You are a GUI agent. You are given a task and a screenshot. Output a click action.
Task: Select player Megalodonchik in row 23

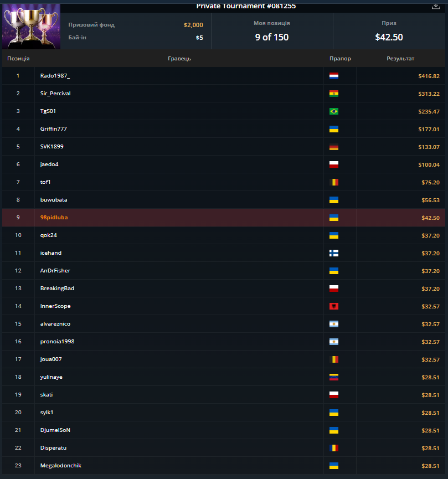coord(61,466)
